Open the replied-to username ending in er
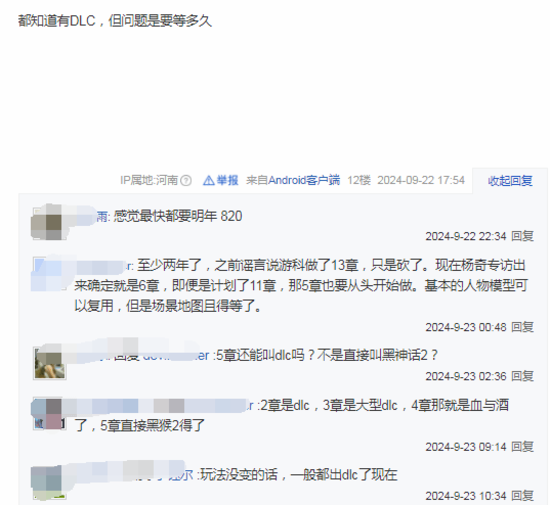 [x=176, y=356]
